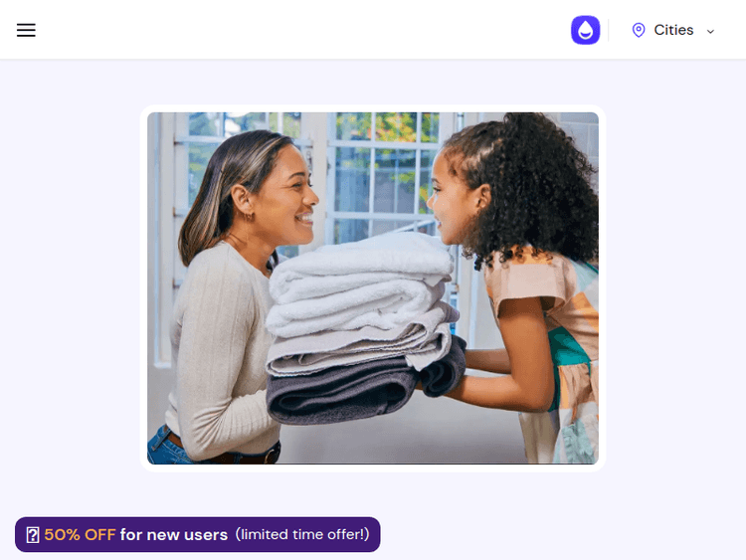746x560 pixels.
Task: Click the '(limited time offer!)' text
Action: point(302,534)
